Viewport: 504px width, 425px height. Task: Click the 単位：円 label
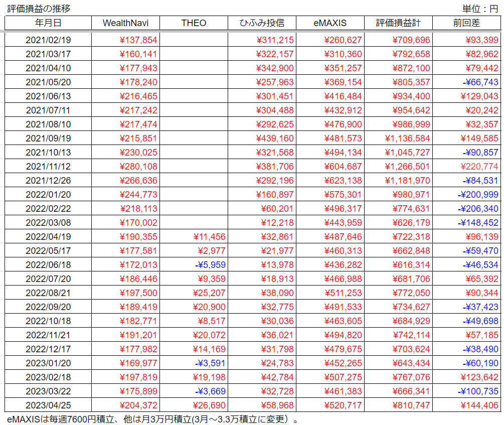tap(480, 9)
